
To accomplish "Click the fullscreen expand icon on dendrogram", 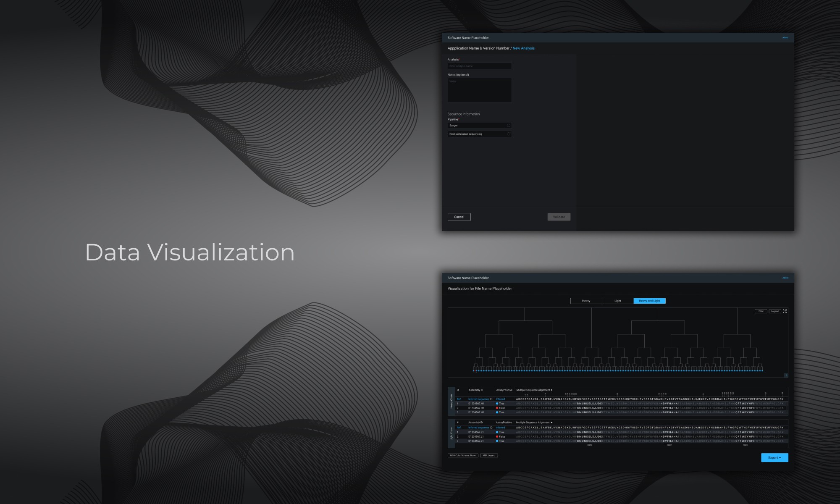I will [x=785, y=311].
